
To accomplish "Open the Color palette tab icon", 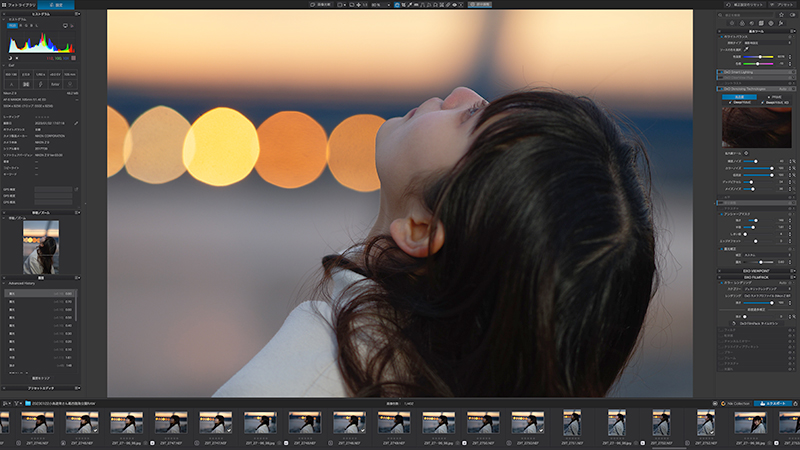I will click(x=742, y=23).
